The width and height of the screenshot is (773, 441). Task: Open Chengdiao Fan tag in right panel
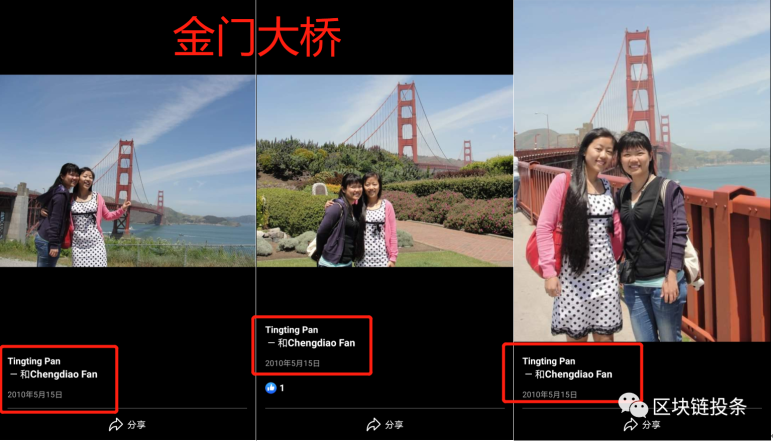[x=578, y=374]
